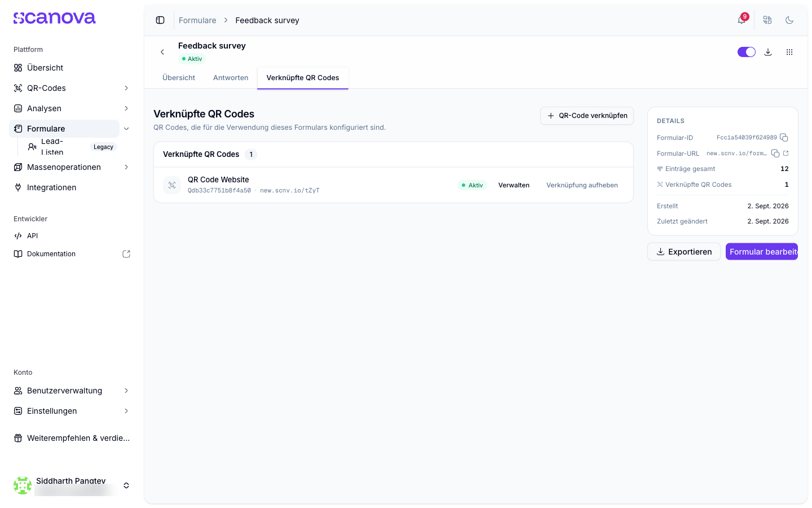812x508 pixels.
Task: Copy the Formular-ID value
Action: (x=784, y=138)
